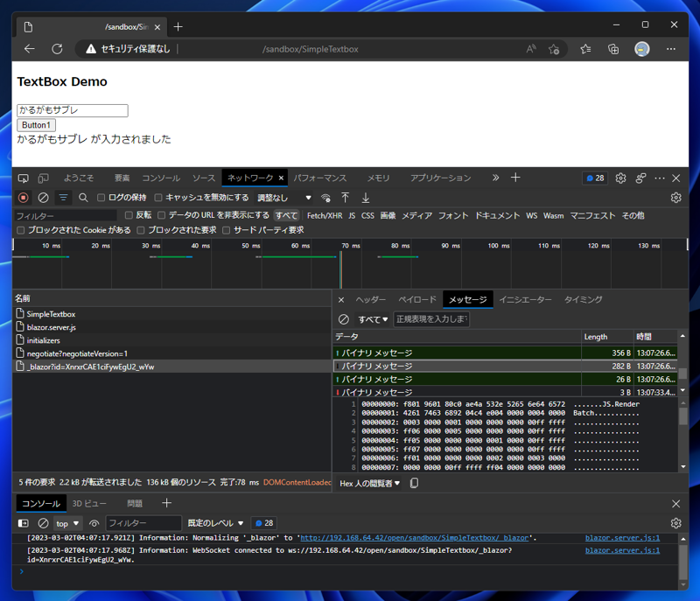Open network panel settings gear

click(675, 198)
